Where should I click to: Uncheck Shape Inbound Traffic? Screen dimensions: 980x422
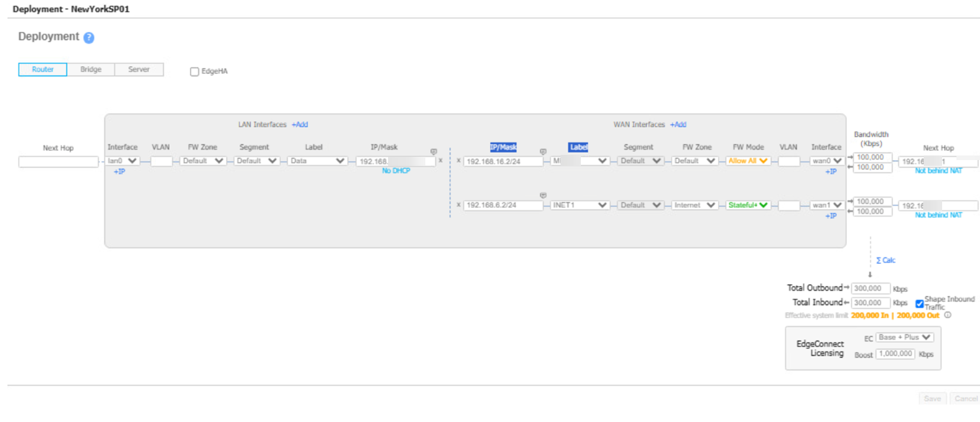(x=919, y=304)
